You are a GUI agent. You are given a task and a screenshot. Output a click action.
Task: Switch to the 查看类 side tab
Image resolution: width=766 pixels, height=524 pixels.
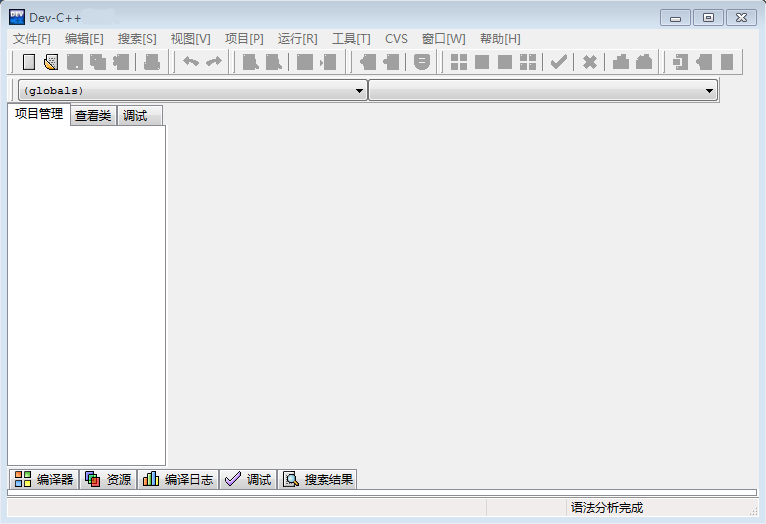click(93, 116)
